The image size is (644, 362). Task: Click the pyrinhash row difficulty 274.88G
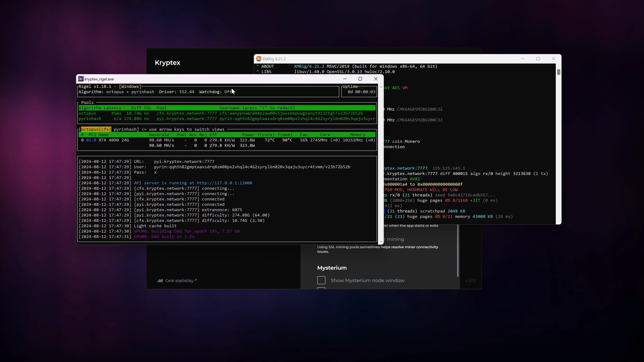133,119
